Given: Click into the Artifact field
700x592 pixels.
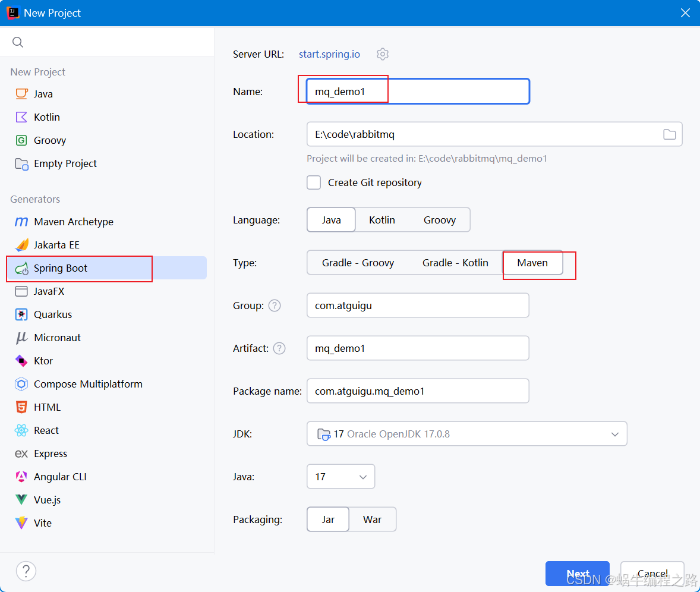Looking at the screenshot, I should coord(418,348).
